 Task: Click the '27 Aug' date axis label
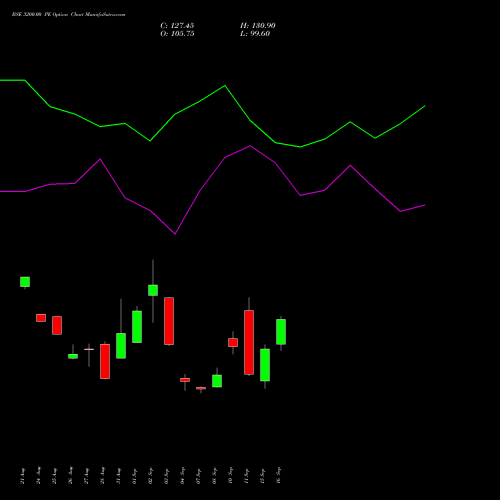(87, 476)
